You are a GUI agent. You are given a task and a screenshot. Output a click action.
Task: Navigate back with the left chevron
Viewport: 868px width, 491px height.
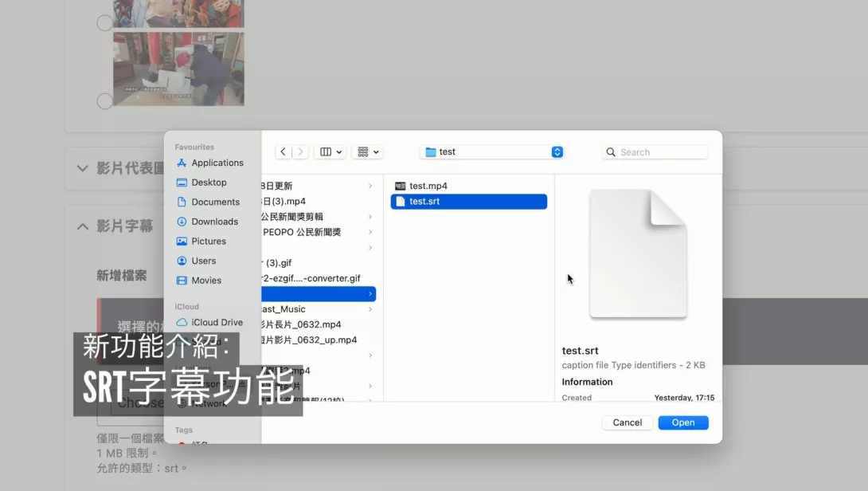[x=283, y=152]
